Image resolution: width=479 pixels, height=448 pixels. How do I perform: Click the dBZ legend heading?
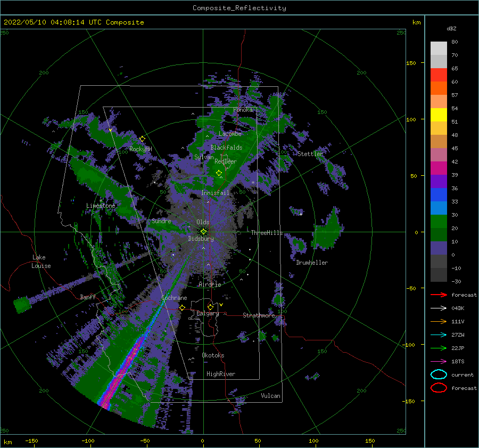point(451,28)
